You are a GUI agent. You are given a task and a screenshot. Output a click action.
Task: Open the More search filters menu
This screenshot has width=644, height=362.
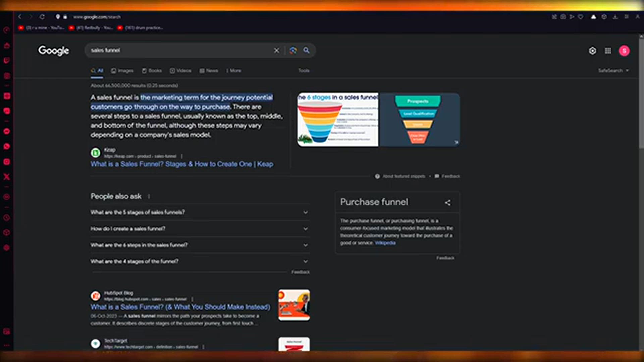click(233, 71)
